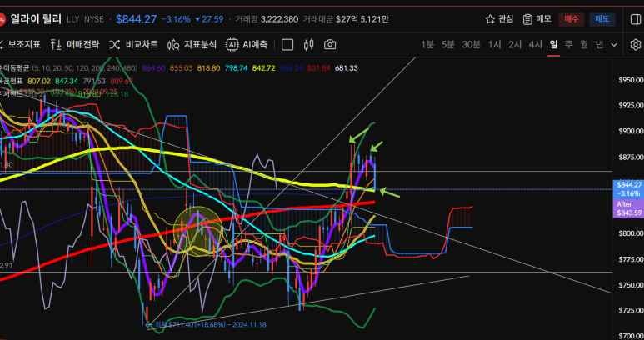Viewport: 644px width, 340px height.
Task: Click the 855.03 moving average value
Action: (181, 68)
